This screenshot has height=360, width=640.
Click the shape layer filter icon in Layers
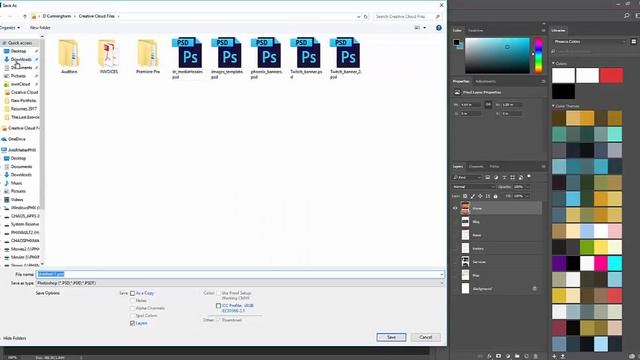point(512,178)
